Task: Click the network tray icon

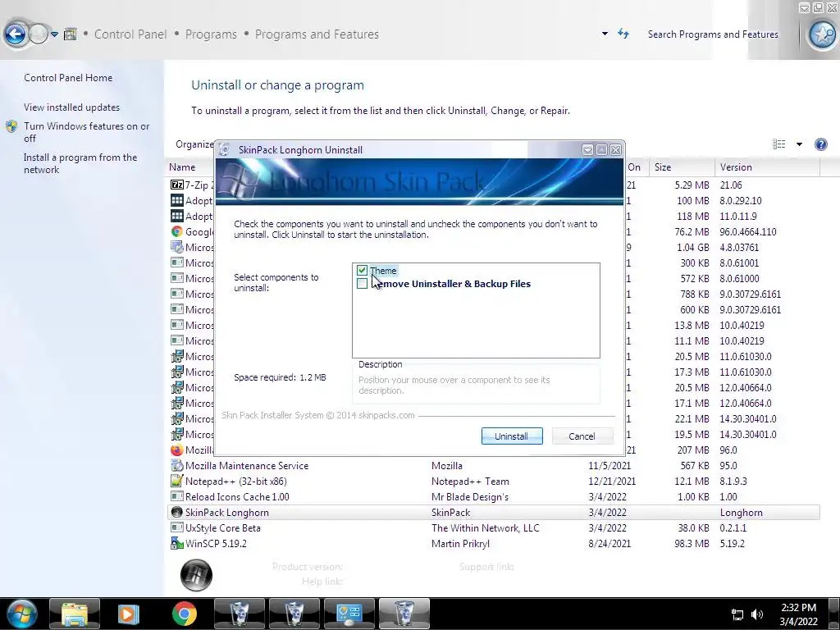Action: (737, 614)
